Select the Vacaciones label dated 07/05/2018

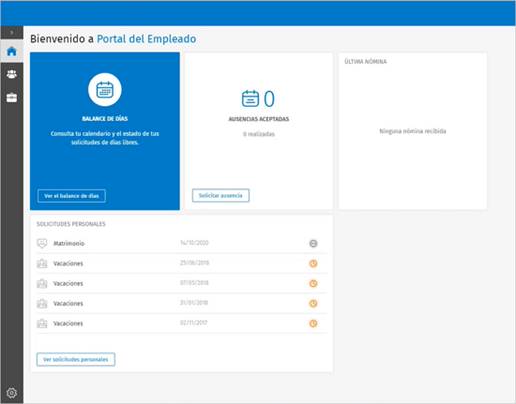coord(68,283)
